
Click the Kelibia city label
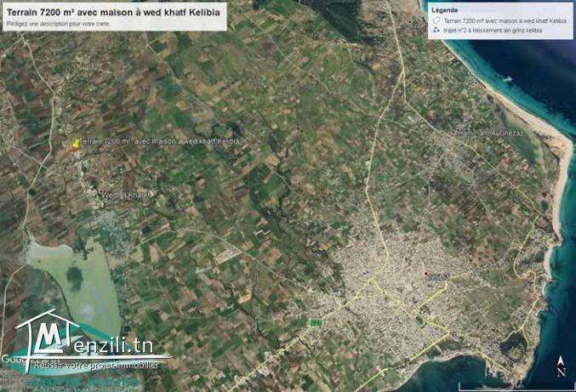click(438, 276)
